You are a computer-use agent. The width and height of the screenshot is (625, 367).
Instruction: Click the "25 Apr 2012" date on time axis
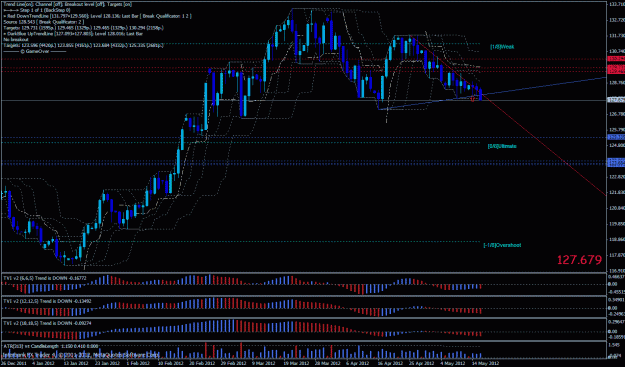(422, 363)
